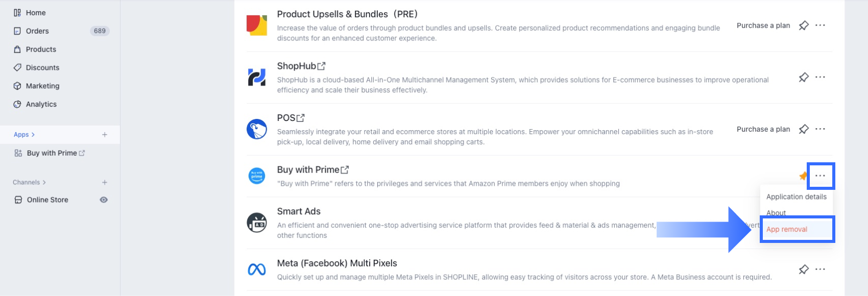This screenshot has height=296, width=868.
Task: Unpin the Buy with Prime app
Action: pos(803,176)
